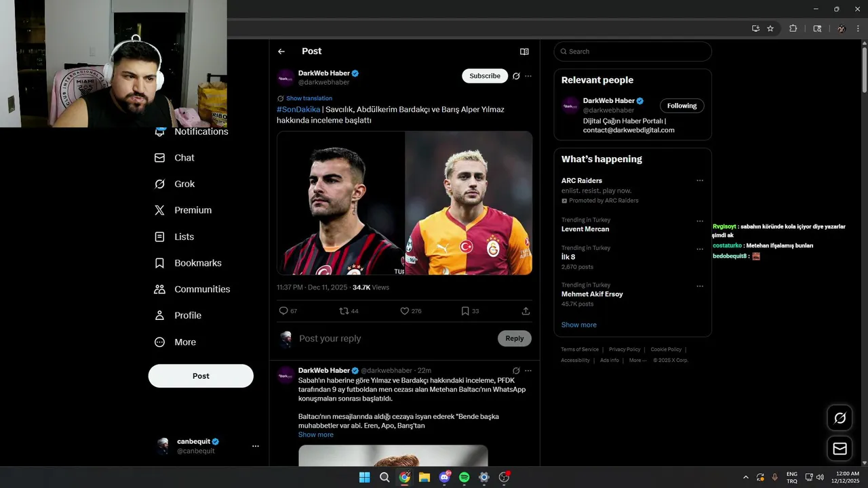Image resolution: width=868 pixels, height=488 pixels.
Task: Open Ads info footer link
Action: [610, 361]
